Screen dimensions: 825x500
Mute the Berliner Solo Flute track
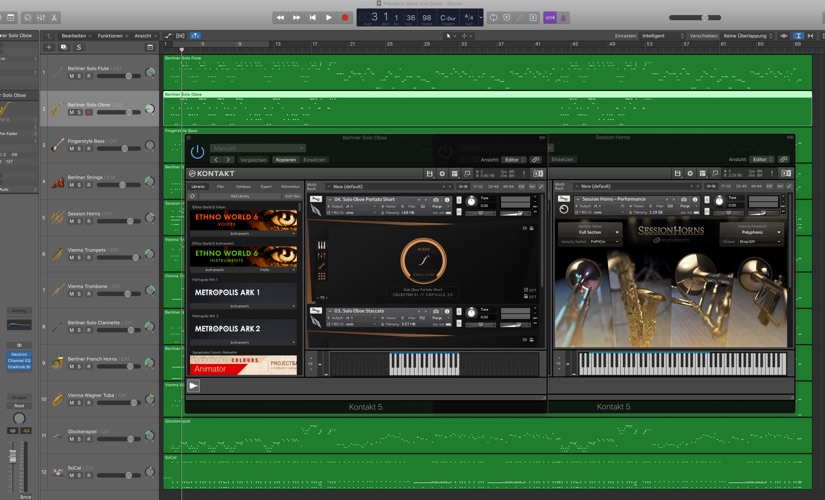pos(72,76)
